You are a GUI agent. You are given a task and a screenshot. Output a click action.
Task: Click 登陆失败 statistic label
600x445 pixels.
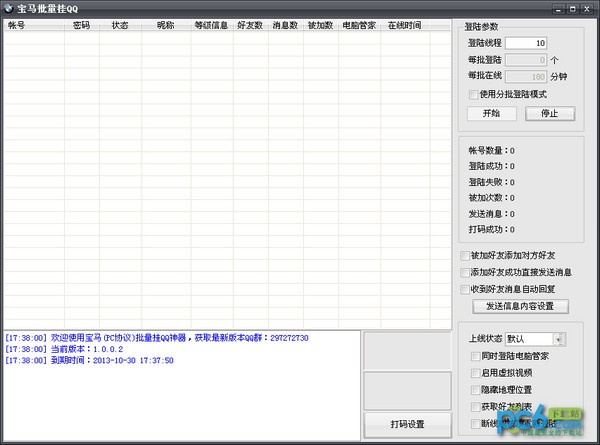pyautogui.click(x=491, y=182)
